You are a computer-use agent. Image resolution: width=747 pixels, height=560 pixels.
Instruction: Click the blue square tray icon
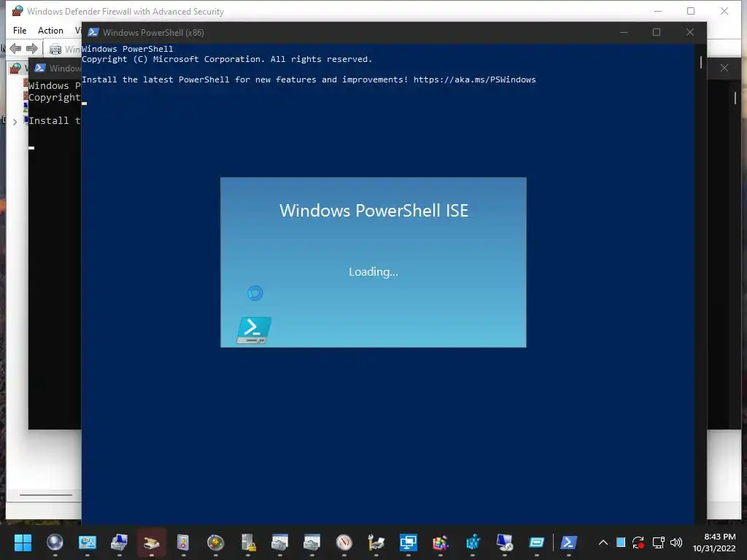click(x=621, y=542)
